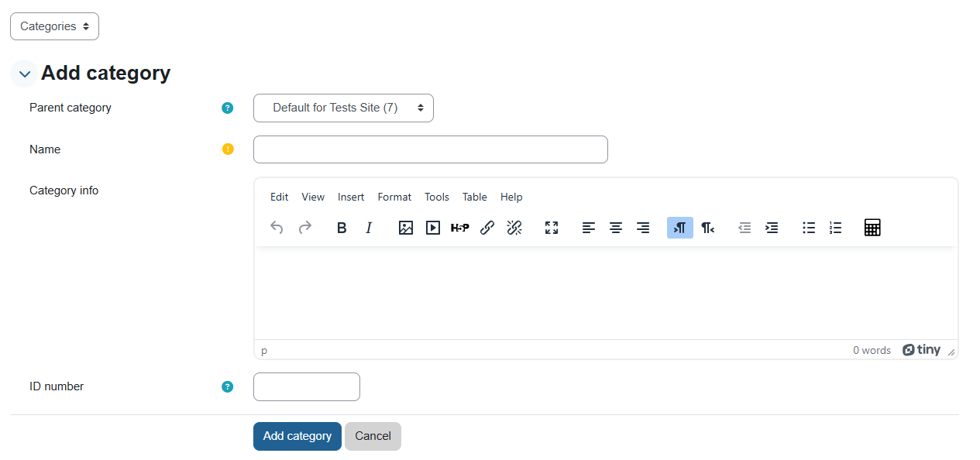Insert a link with the chain icon
The image size is (980, 460).
point(487,228)
